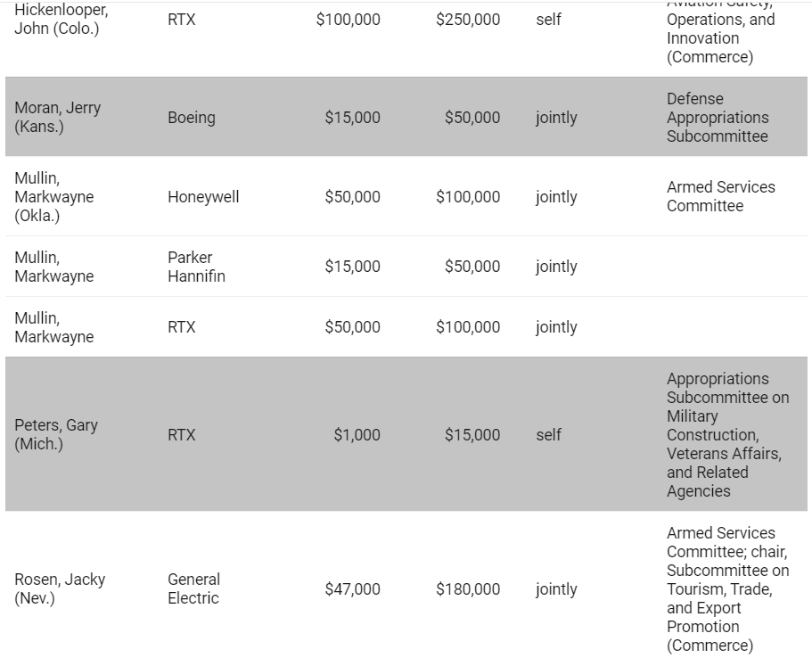Click the Parker Hannifin company cell
The image size is (812, 658).
tap(196, 267)
